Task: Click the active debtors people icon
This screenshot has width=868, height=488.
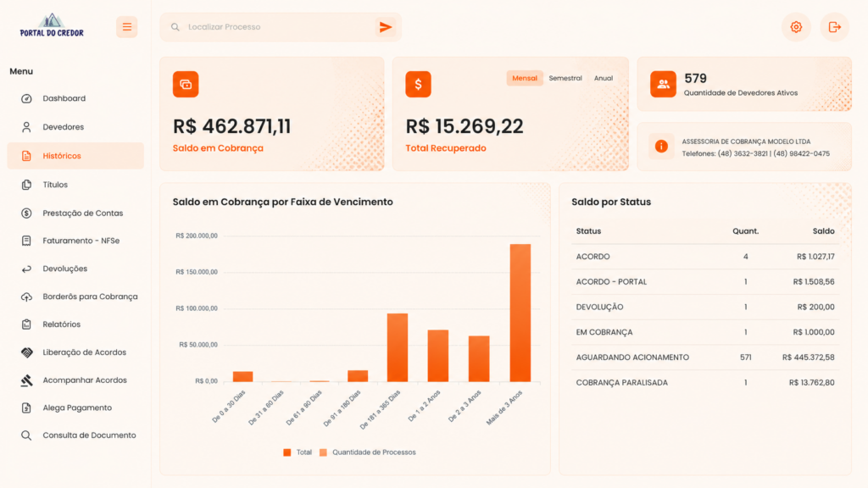Action: pos(663,84)
